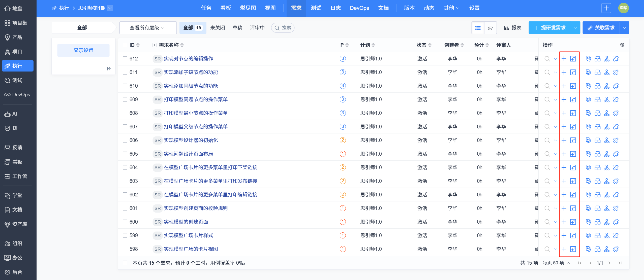
Task: Check the checkbox for requirement 605
Action: (x=125, y=154)
